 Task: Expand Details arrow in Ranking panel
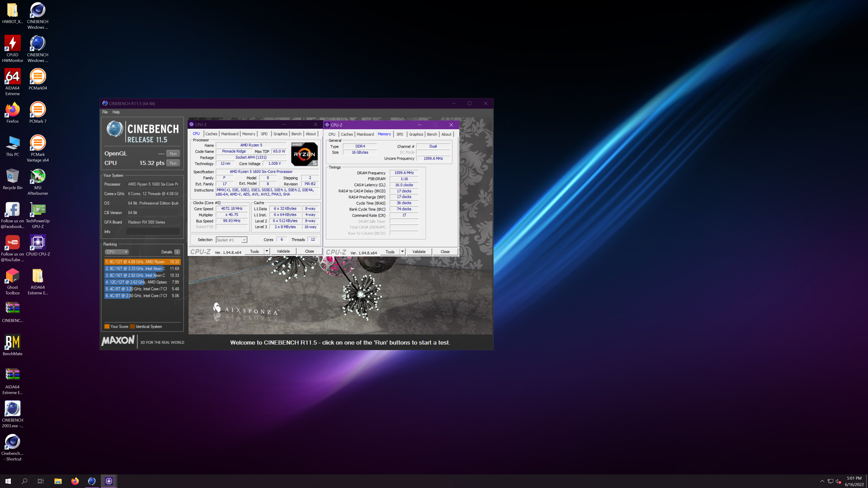177,252
